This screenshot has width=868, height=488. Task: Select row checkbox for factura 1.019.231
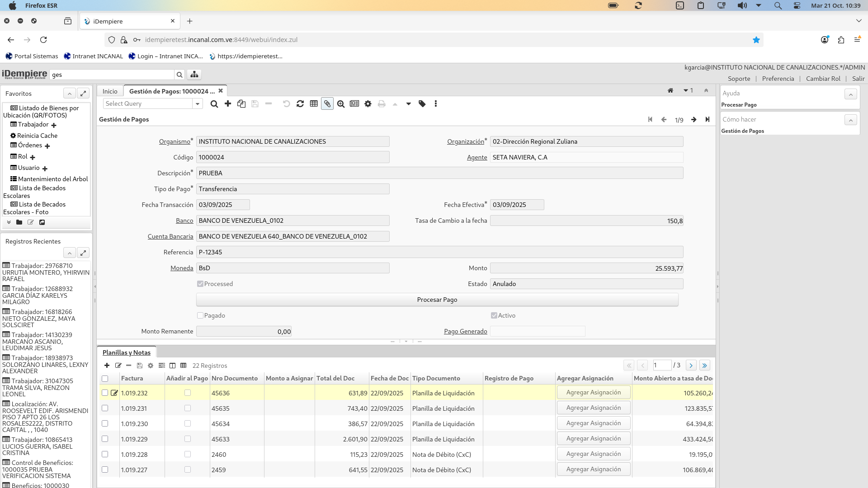pos(105,408)
